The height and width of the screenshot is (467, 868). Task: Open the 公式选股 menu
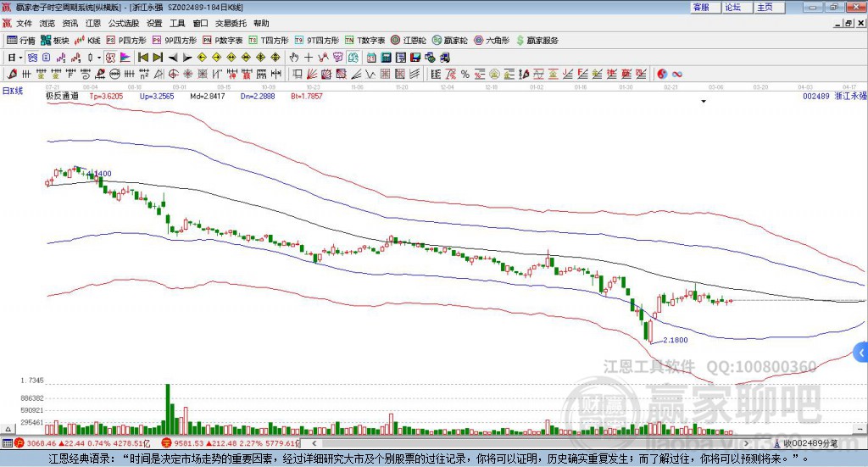click(124, 23)
